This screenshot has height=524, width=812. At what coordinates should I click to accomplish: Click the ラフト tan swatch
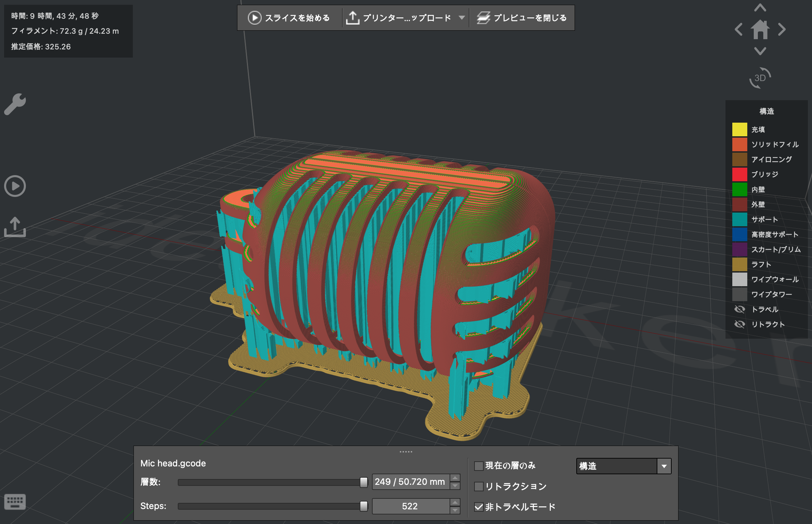click(739, 264)
